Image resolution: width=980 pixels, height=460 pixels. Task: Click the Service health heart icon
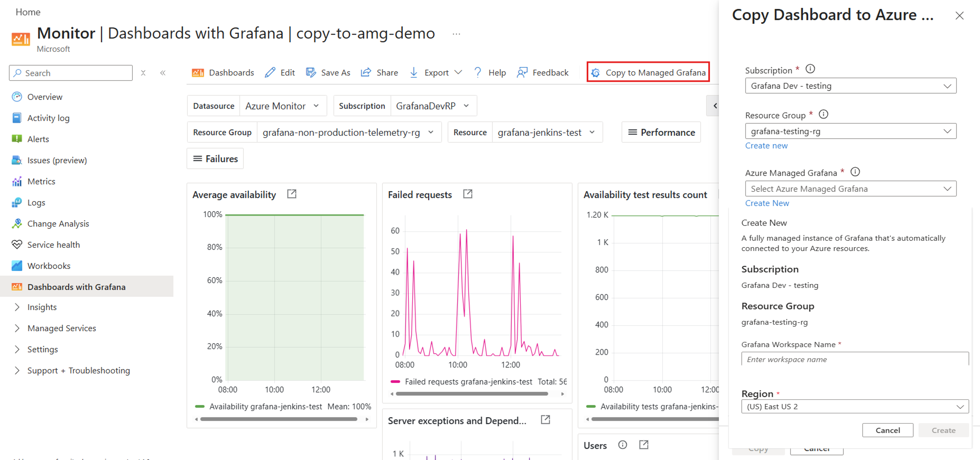point(17,244)
